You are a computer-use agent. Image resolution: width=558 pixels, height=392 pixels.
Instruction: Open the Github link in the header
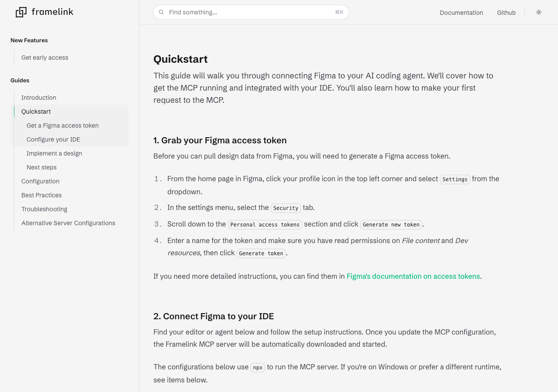click(506, 13)
